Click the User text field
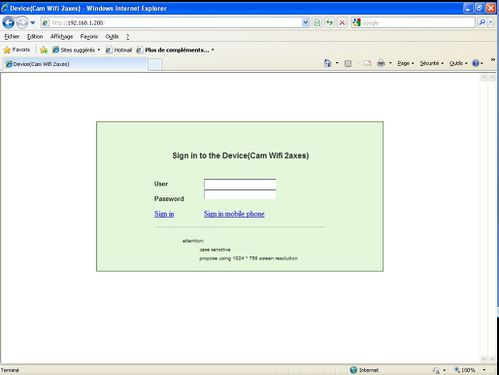499x375 pixels. pos(240,184)
